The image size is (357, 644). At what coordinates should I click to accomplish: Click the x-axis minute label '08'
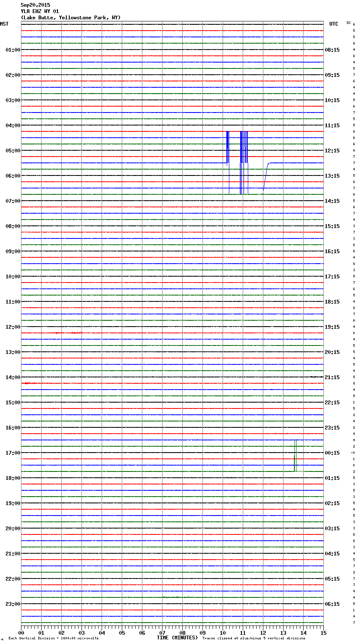click(182, 633)
